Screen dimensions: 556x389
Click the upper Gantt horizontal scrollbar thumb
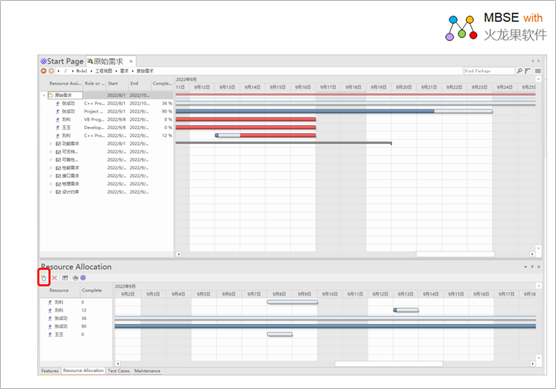(455, 254)
